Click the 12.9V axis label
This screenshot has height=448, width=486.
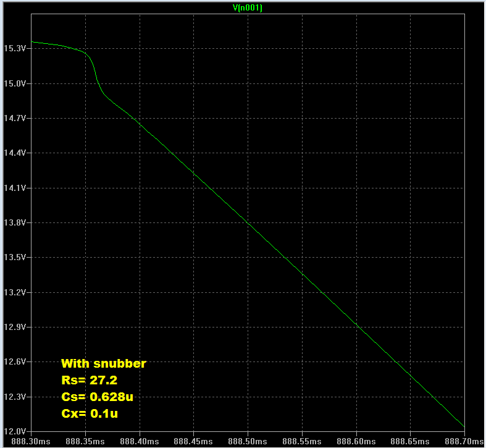(15, 327)
